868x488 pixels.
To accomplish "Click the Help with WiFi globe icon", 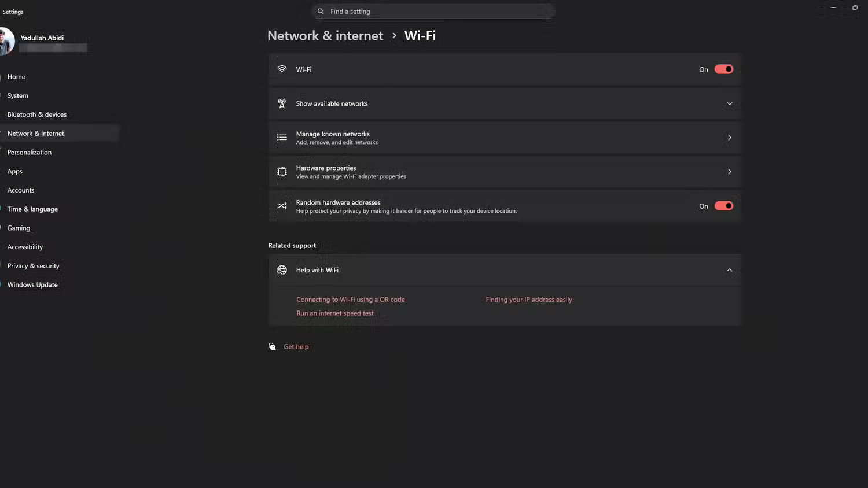I will [282, 269].
